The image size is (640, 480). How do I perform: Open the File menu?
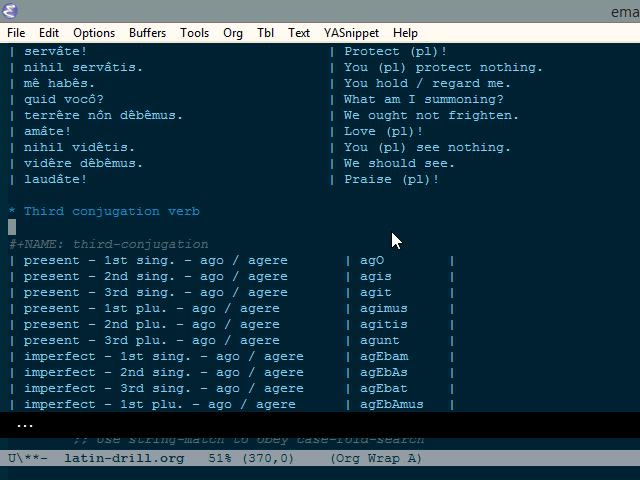(16, 33)
